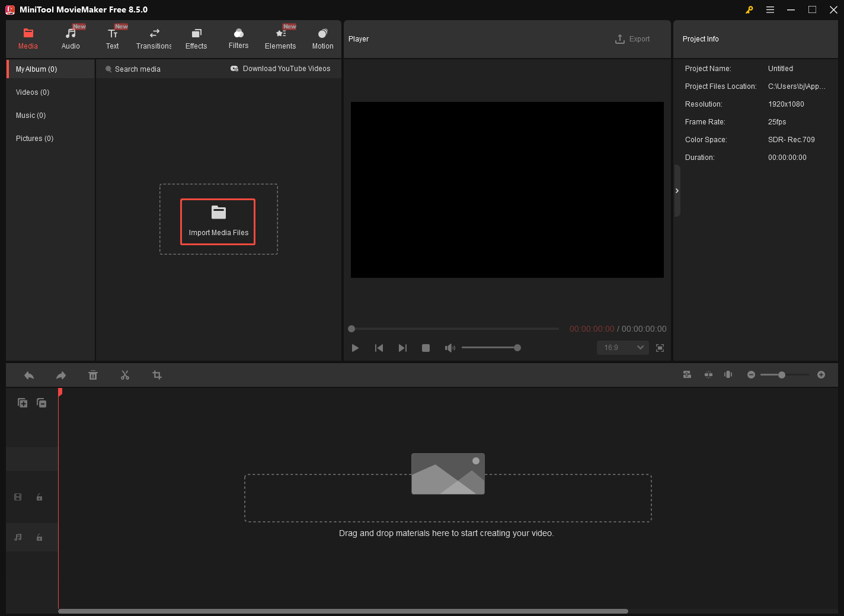Lock the video track
844x616 pixels.
tap(39, 497)
